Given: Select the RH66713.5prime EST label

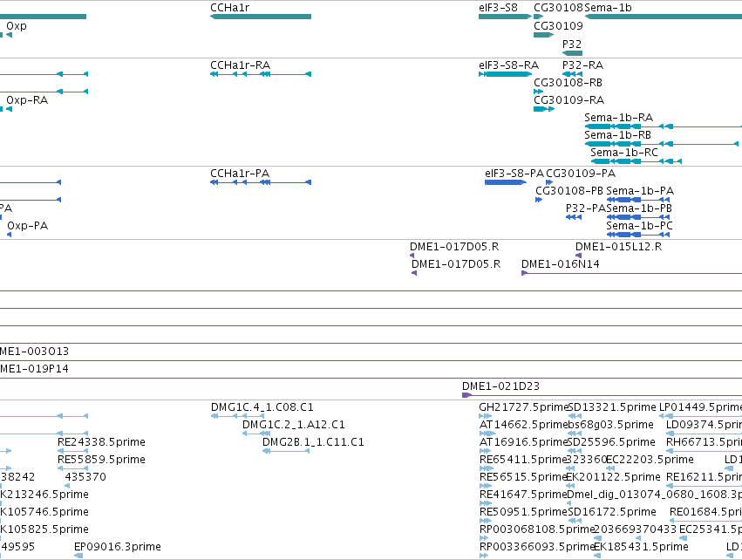Looking at the screenshot, I should (705, 442).
